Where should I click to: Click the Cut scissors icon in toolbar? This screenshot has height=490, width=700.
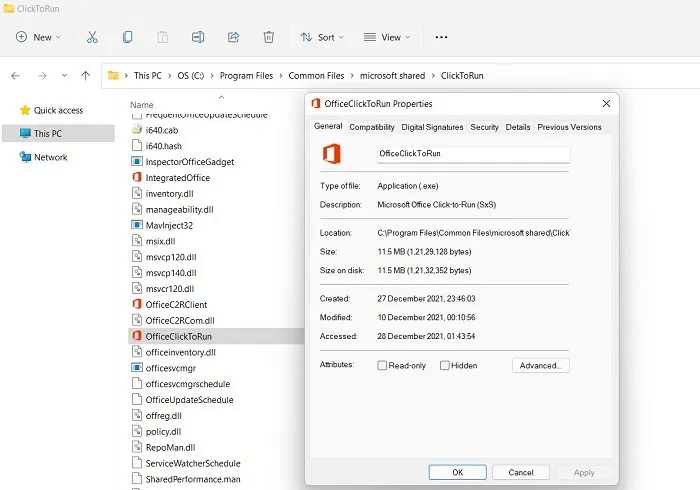coord(92,37)
